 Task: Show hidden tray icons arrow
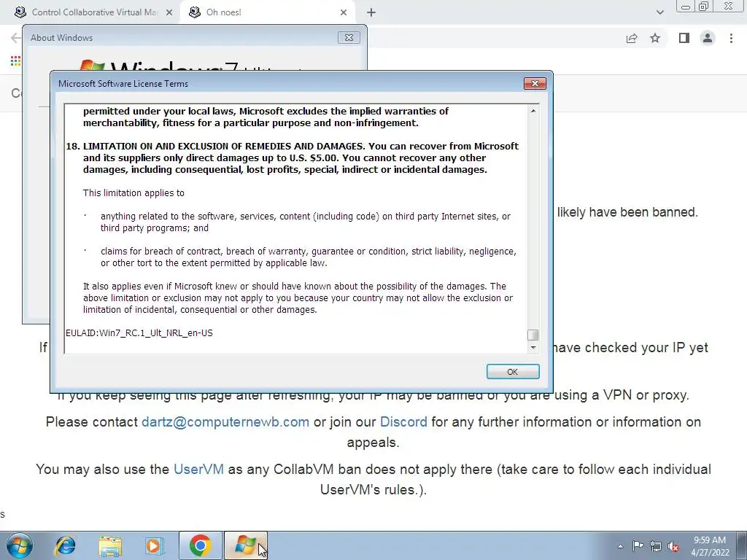pos(620,546)
